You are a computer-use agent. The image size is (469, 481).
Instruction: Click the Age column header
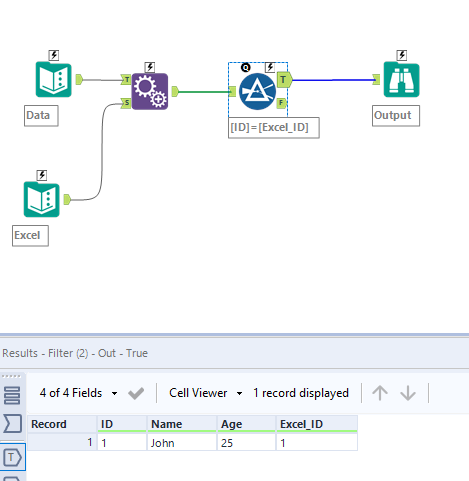(x=246, y=424)
